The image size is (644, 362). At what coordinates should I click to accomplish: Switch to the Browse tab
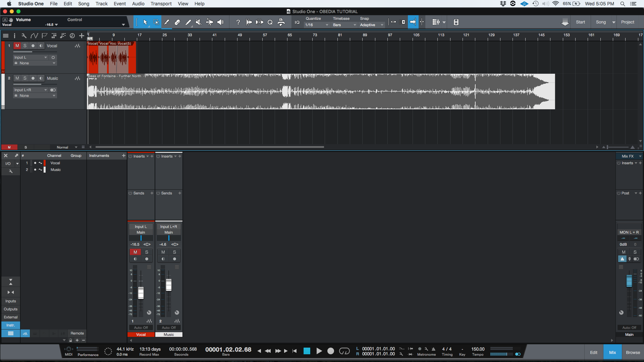(x=633, y=352)
